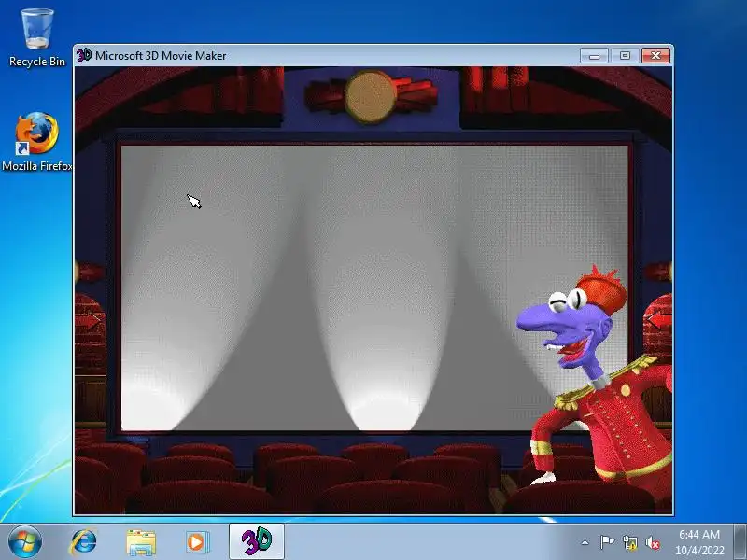747x560 pixels.
Task: Open Action Center flag icon
Action: coord(607,542)
